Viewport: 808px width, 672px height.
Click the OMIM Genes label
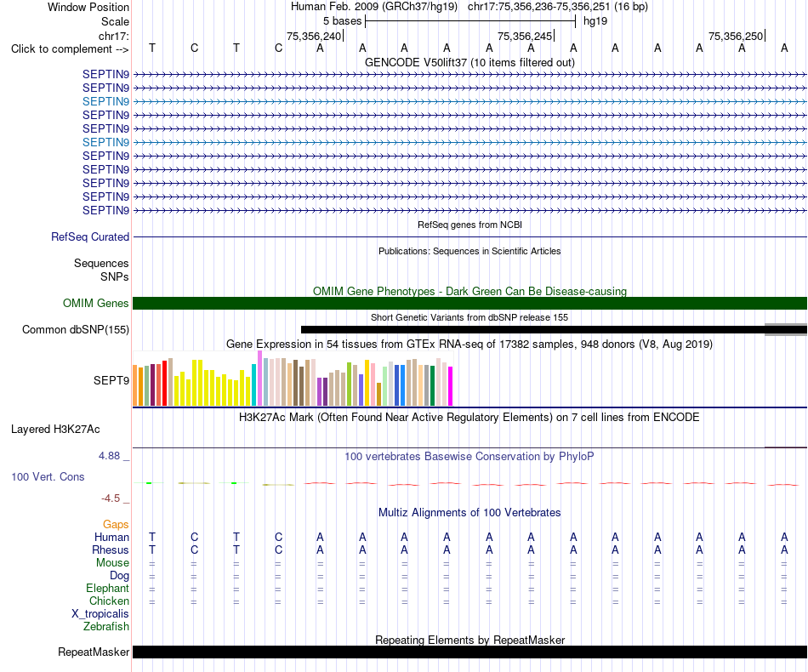[x=95, y=303]
